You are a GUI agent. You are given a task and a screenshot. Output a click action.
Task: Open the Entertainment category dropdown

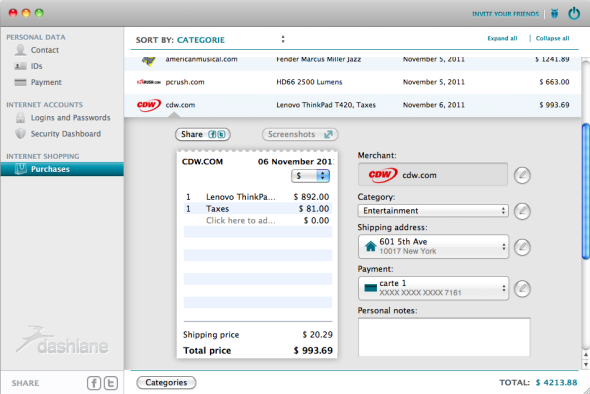[433, 211]
